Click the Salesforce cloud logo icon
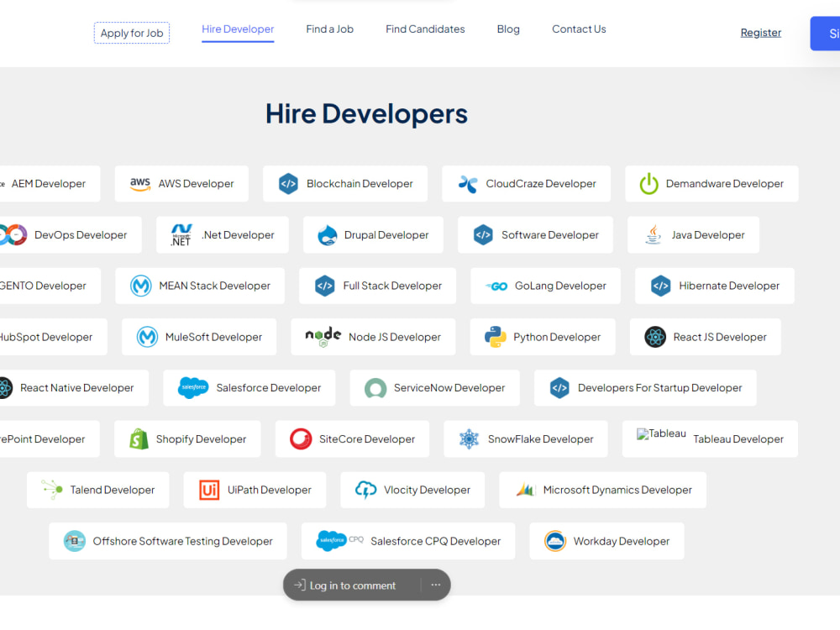This screenshot has width=840, height=630. click(193, 387)
